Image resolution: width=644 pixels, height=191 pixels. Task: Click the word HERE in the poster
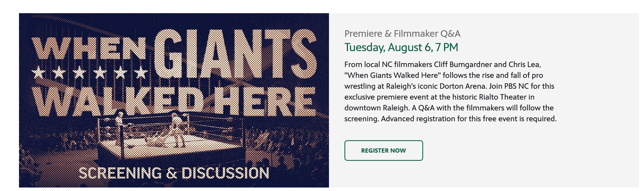267,102
